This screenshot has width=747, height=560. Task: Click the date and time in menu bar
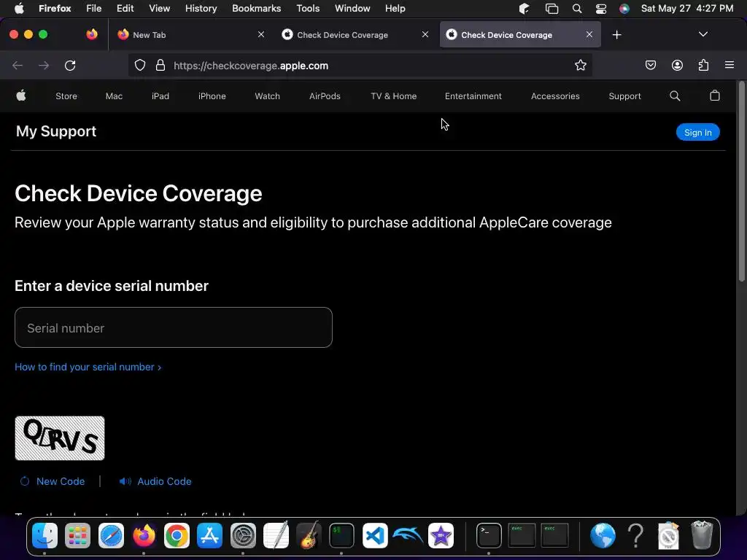tap(687, 9)
